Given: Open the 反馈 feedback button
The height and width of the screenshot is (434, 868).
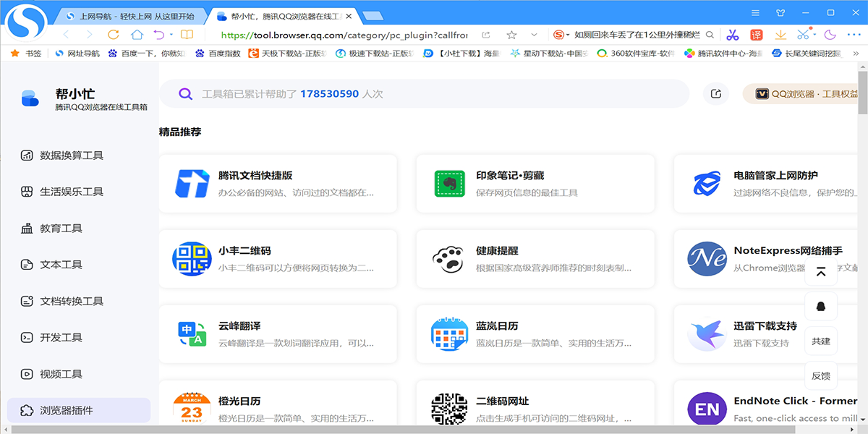Looking at the screenshot, I should click(x=821, y=375).
